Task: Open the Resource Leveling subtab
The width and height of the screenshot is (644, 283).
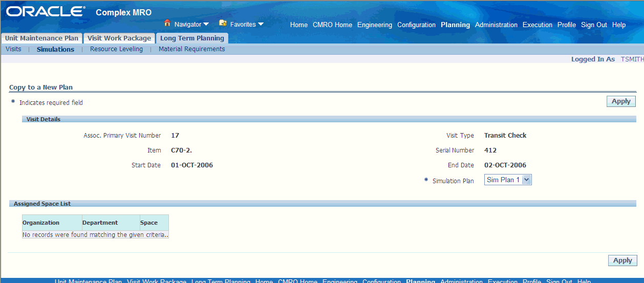Action: point(116,49)
